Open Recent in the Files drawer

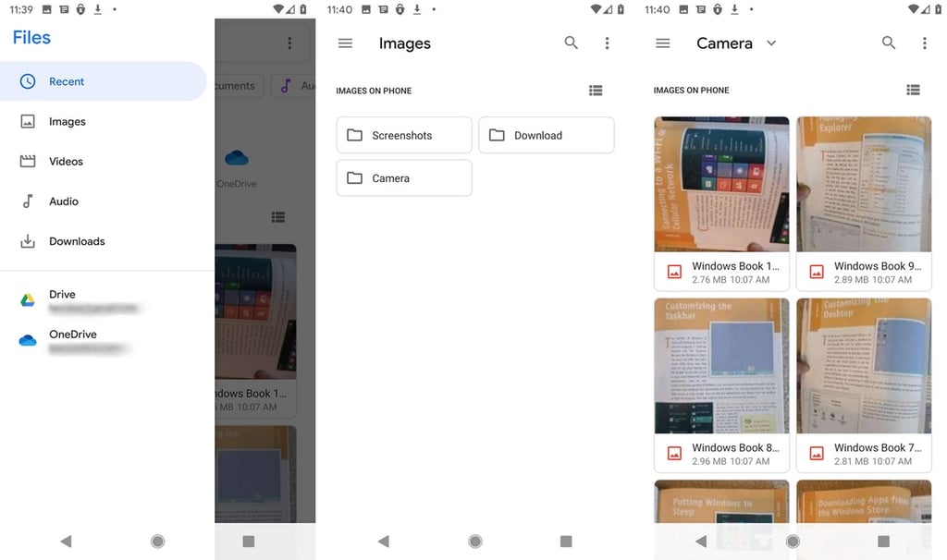[x=104, y=81]
